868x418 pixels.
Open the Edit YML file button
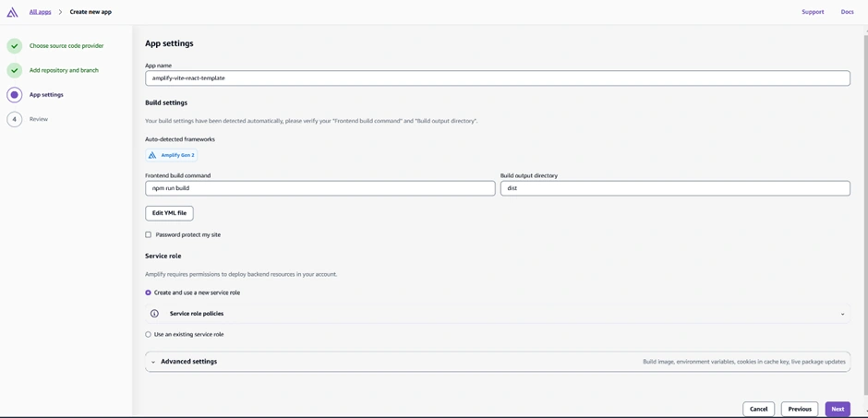(169, 213)
